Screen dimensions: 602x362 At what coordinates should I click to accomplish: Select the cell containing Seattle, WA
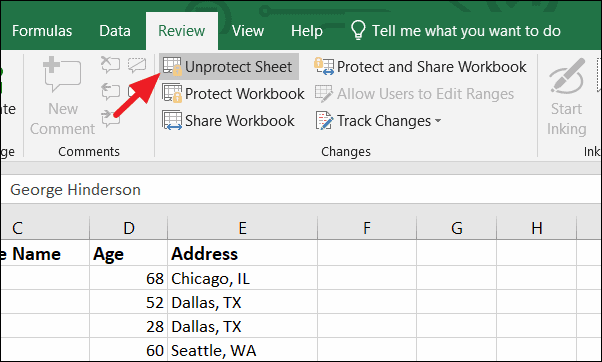click(242, 350)
